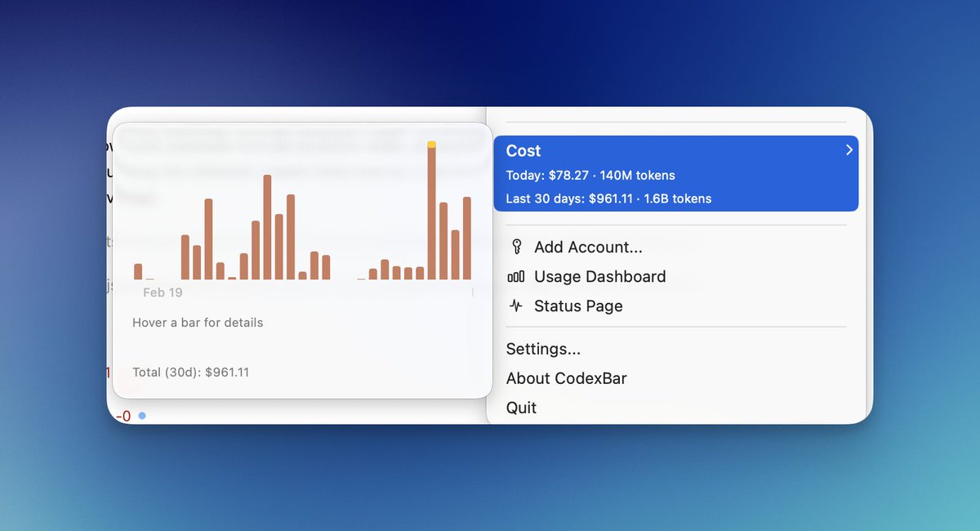This screenshot has width=980, height=531.
Task: Click the pulse icon beside Status Page
Action: [x=515, y=306]
